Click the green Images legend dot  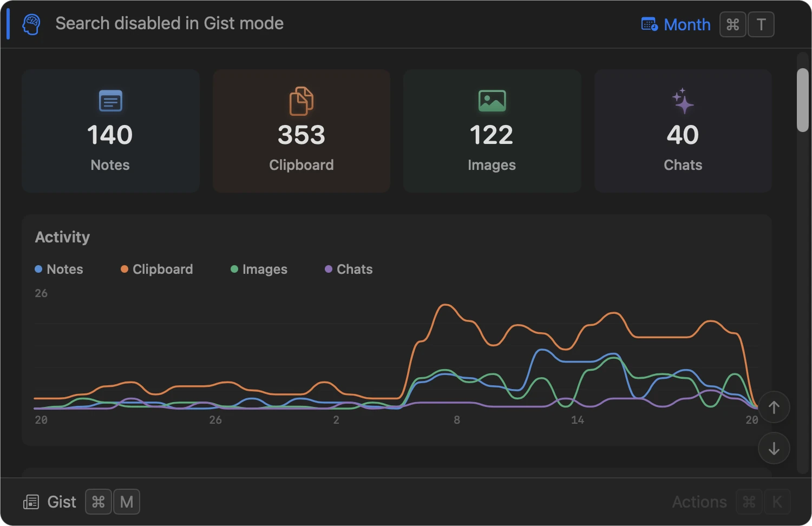pyautogui.click(x=234, y=269)
